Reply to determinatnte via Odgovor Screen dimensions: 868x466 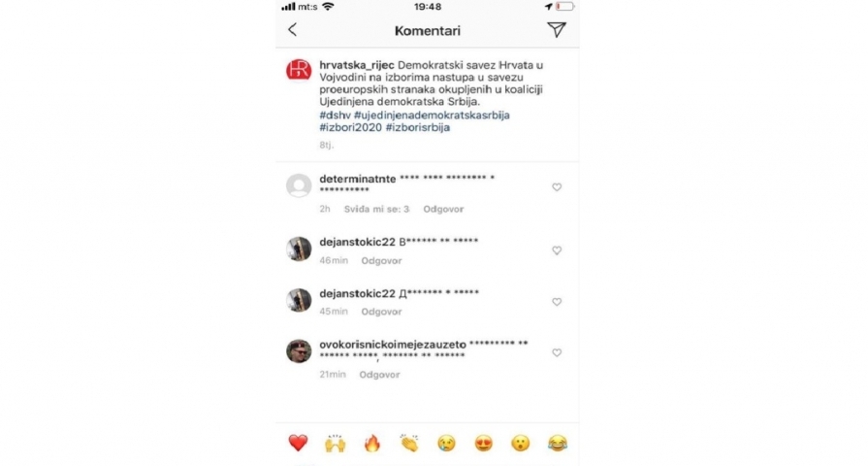443,209
